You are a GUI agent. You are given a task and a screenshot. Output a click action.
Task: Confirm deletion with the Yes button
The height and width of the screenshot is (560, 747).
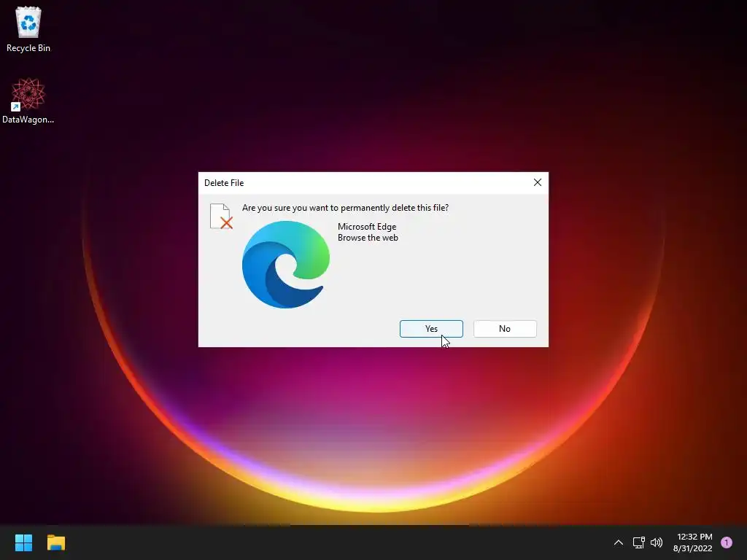click(431, 329)
